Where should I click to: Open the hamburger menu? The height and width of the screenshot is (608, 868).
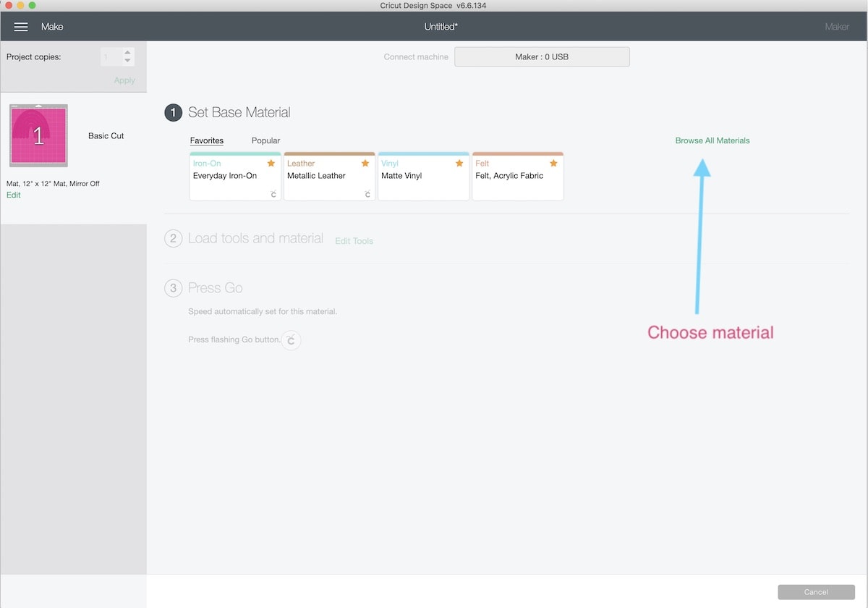click(x=21, y=27)
